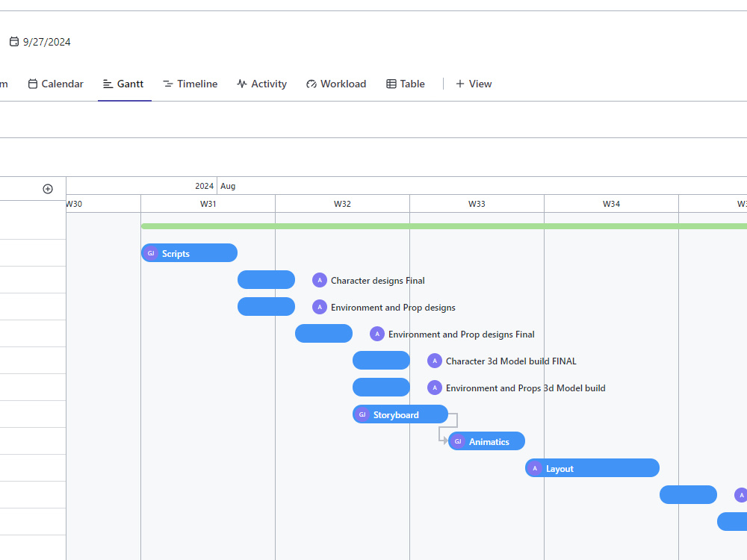Select the unlabeled bar below Layout
This screenshot has width=747, height=560.
(x=689, y=495)
